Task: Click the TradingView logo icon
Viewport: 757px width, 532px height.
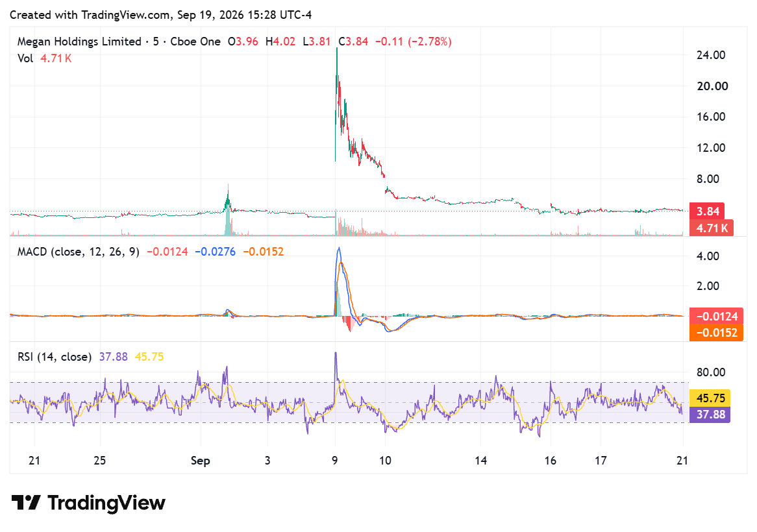Action: [25, 503]
